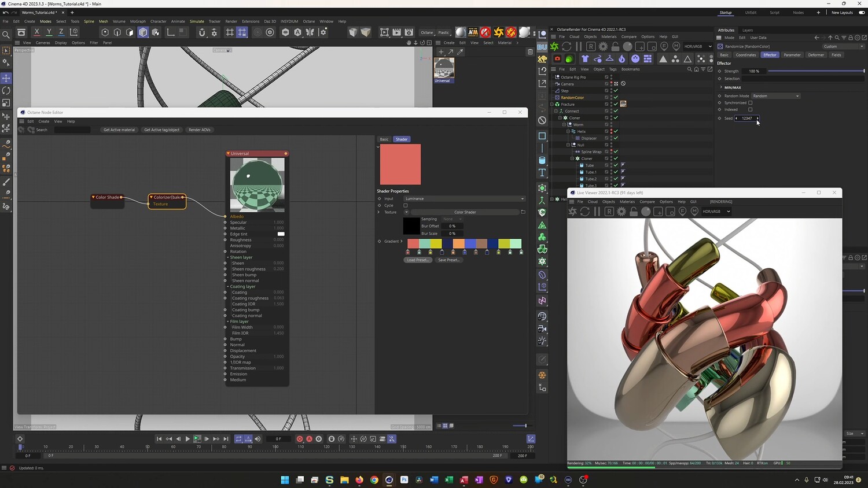Open the Custom dropdown in Attributes panel
Screen dimensions: 868x488
point(844,46)
